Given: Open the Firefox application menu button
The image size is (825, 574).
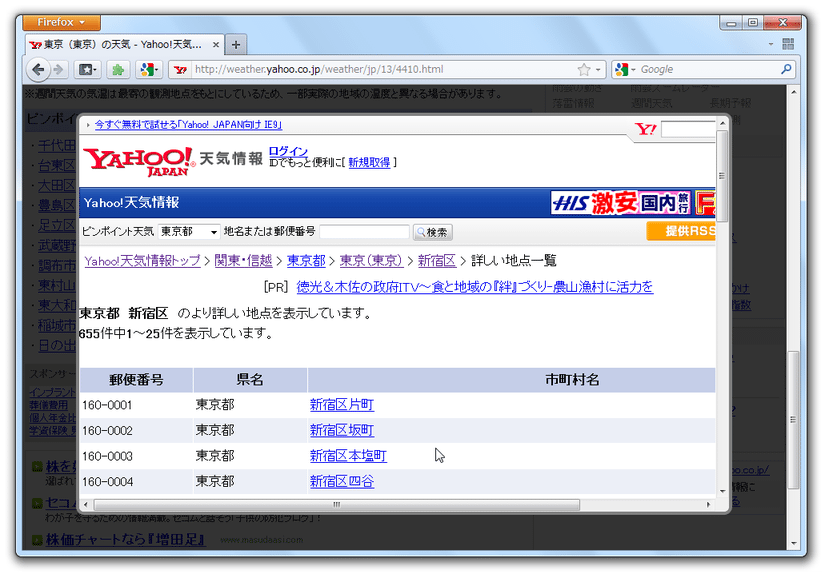Looking at the screenshot, I should [x=61, y=23].
